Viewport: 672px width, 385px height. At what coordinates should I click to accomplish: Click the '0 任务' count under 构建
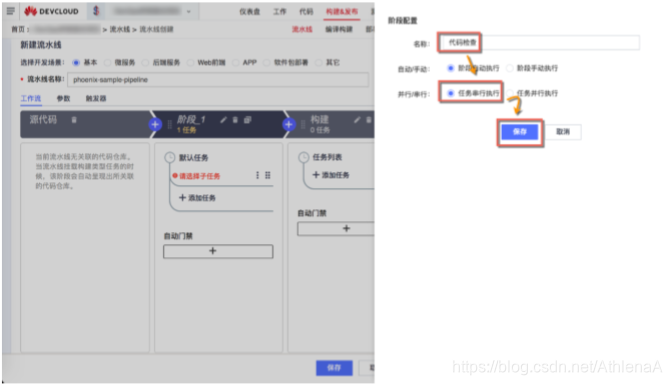tap(320, 130)
